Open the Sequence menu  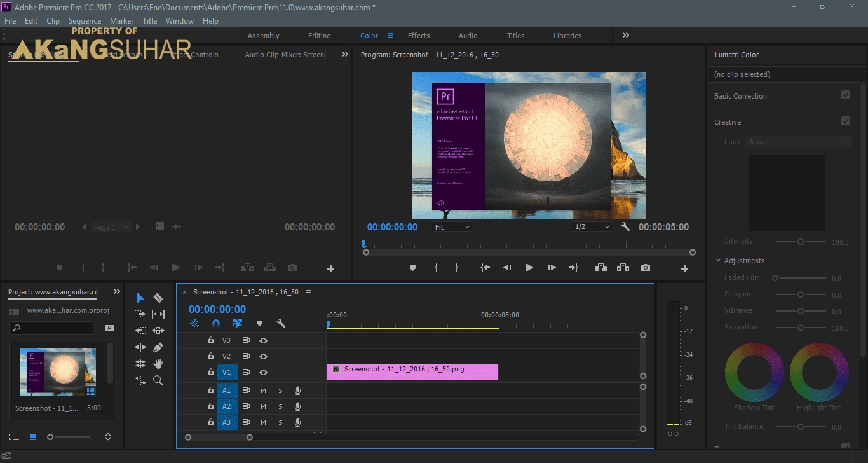click(x=85, y=20)
